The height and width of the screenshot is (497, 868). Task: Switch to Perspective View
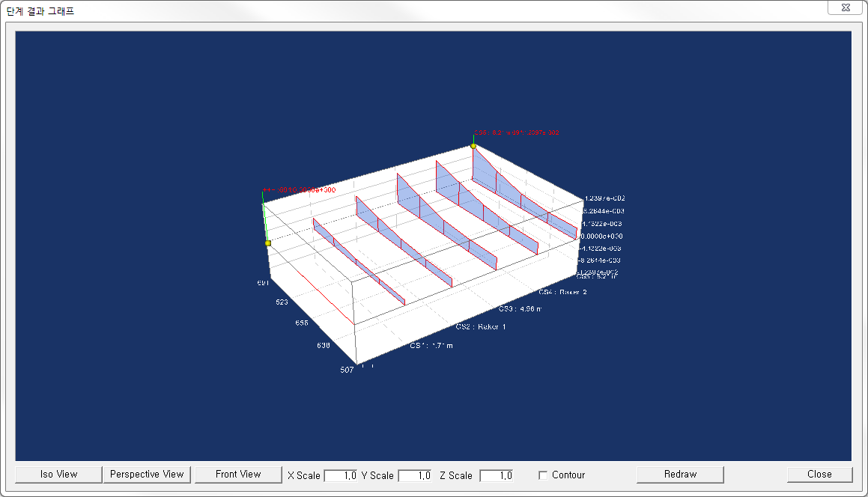[x=147, y=475]
